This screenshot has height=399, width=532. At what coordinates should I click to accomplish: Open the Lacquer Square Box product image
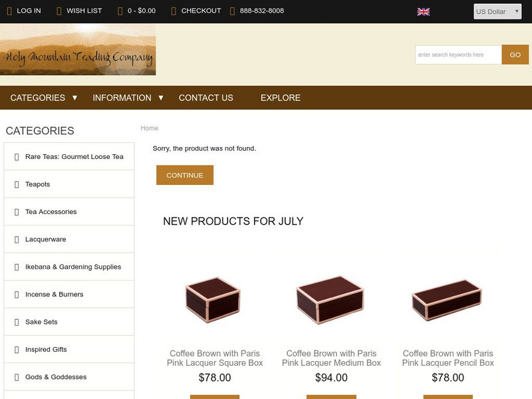pyautogui.click(x=214, y=299)
